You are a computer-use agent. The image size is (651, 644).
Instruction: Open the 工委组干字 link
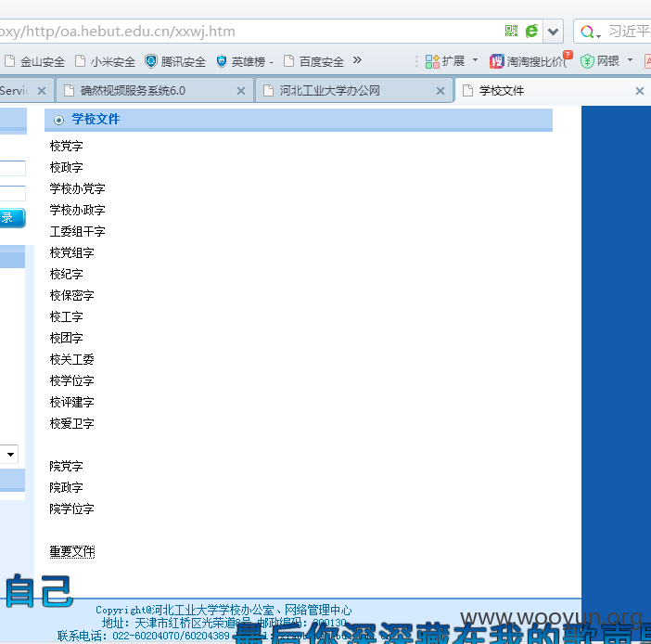coord(77,231)
